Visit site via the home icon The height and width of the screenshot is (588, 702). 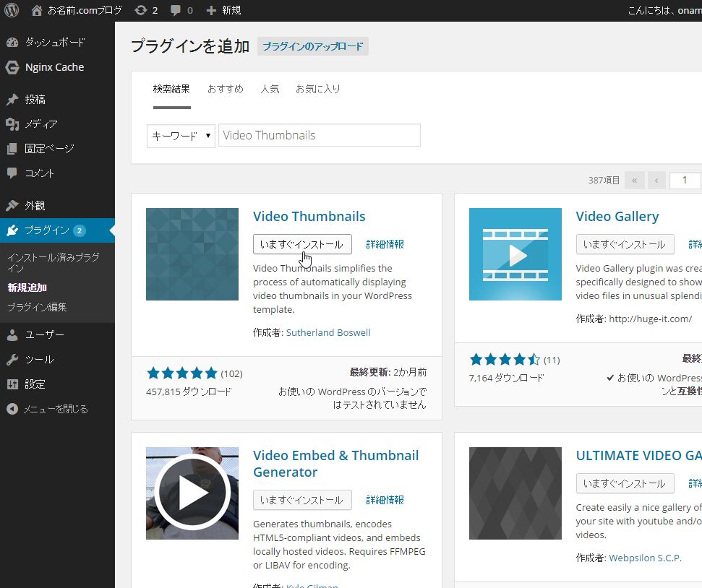tap(37, 10)
